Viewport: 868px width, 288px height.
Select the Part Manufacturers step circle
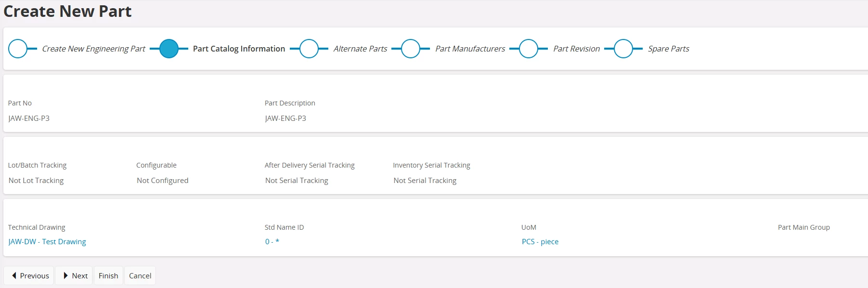[411, 49]
